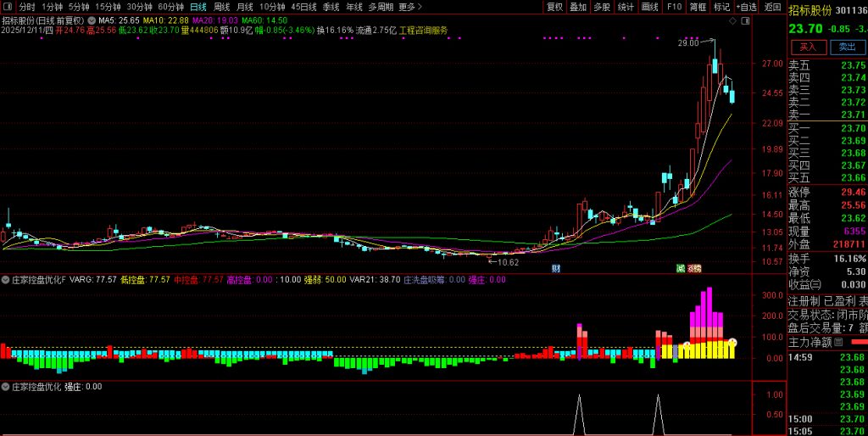Click the 换手 turnover 16.16% value

(851, 259)
